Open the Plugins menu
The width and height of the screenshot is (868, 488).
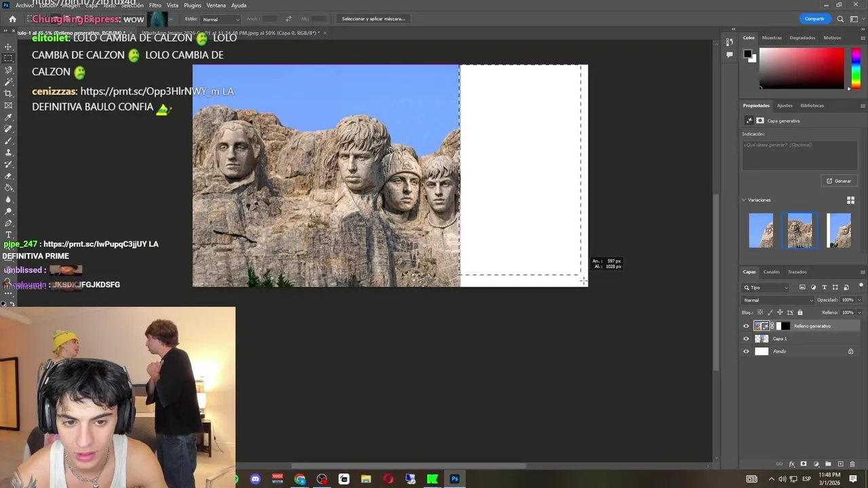coord(192,5)
